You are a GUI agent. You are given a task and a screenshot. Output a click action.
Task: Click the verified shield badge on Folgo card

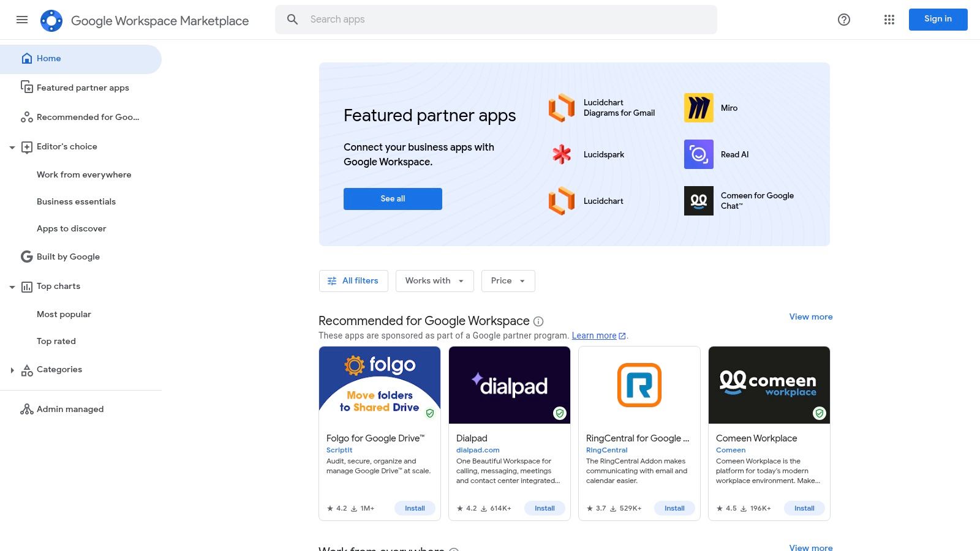[430, 413]
